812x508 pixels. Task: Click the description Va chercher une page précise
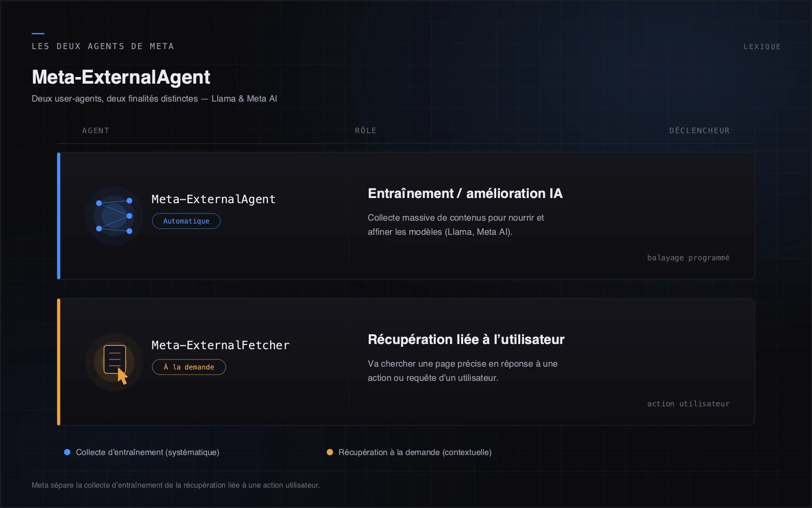pos(463,371)
